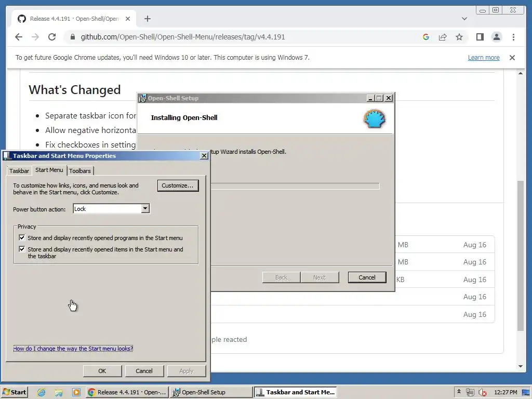The width and height of the screenshot is (532, 399).
Task: Click installer progress bar in Open-Shell Setup
Action: point(295,186)
